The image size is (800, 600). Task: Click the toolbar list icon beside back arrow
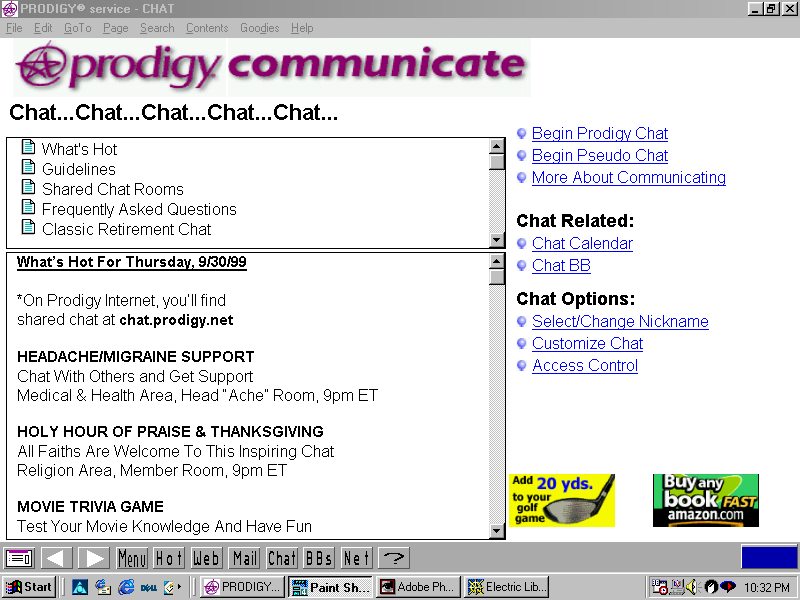click(x=19, y=558)
